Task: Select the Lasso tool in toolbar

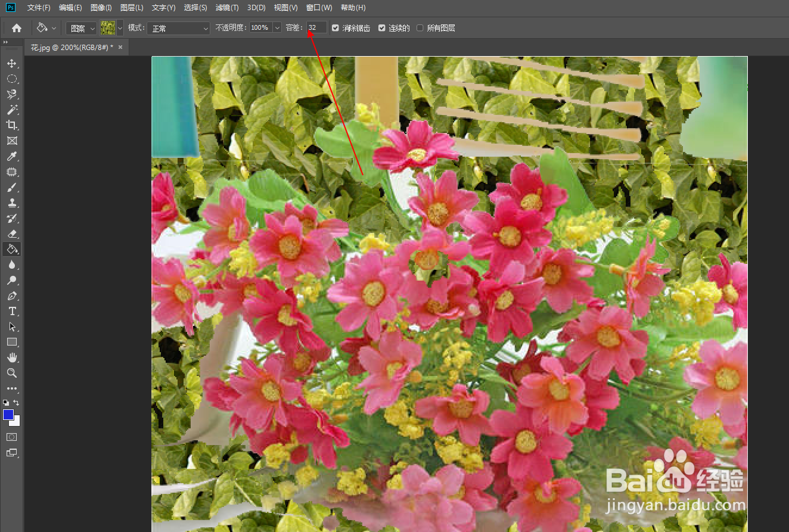Action: tap(12, 94)
